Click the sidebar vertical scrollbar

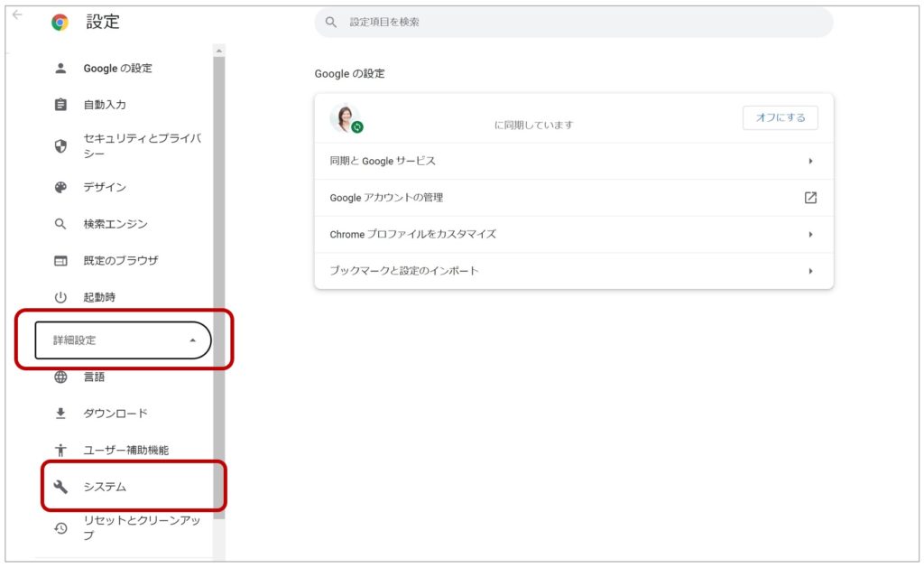(x=219, y=271)
